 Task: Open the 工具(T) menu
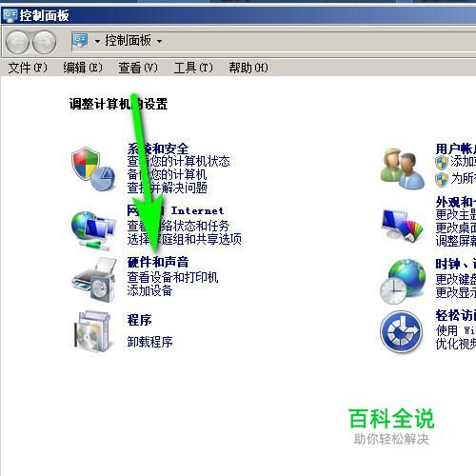point(193,68)
